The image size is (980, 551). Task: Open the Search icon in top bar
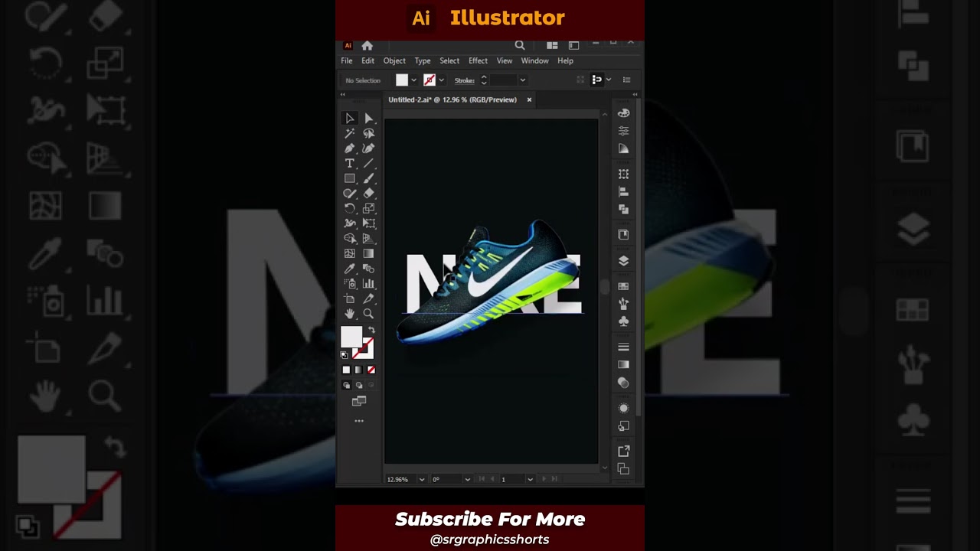(520, 45)
